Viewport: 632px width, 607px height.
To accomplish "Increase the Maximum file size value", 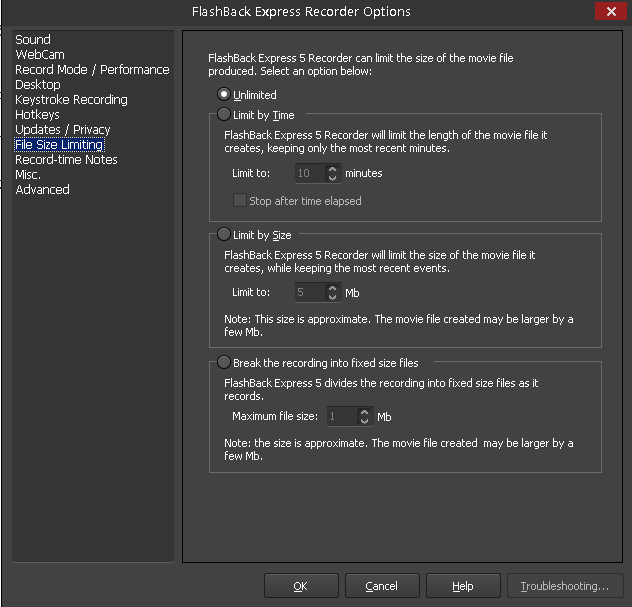I will point(364,412).
